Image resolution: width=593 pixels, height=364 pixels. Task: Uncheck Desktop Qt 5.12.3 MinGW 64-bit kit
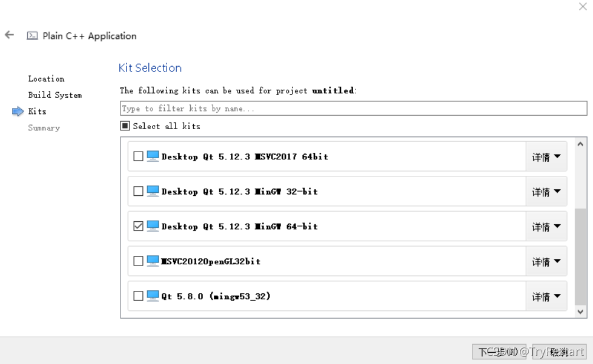tap(138, 226)
